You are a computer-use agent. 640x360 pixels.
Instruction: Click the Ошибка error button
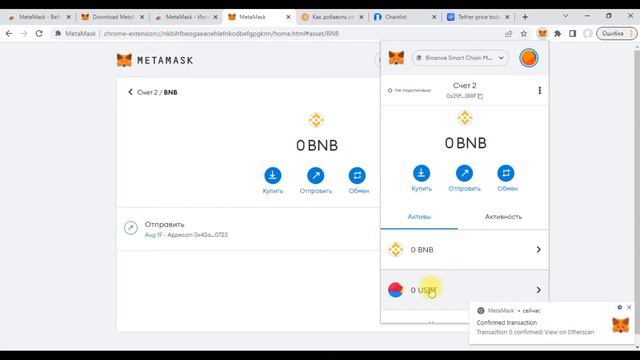617,33
